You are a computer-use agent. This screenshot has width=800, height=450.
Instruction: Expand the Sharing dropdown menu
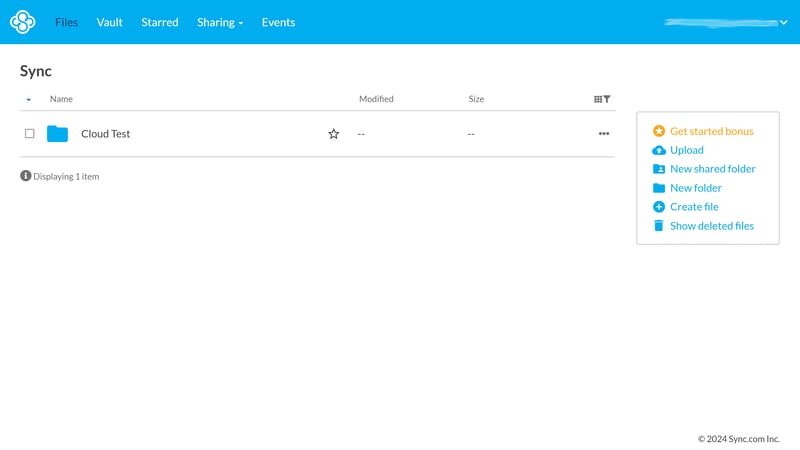220,22
